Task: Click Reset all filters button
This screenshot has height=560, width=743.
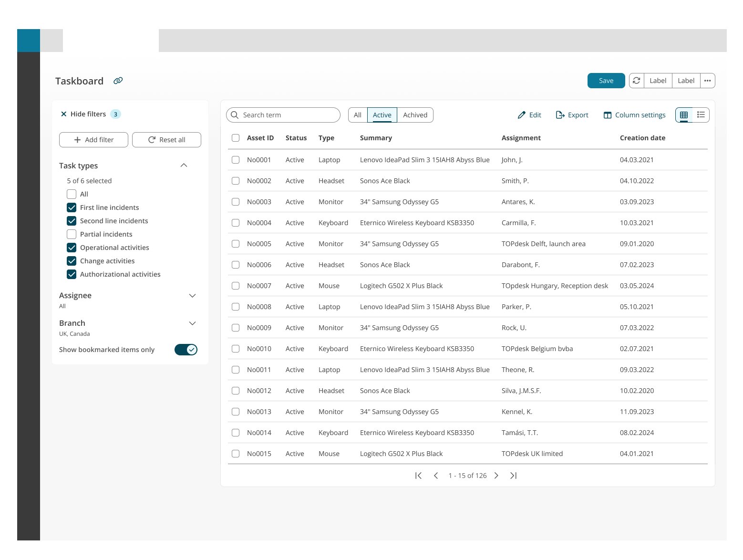Action: [166, 140]
